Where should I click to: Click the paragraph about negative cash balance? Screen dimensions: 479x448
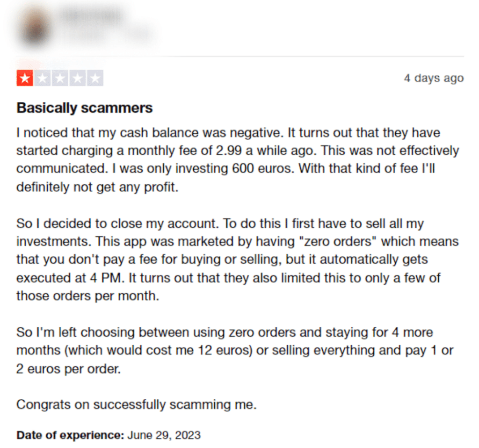[x=238, y=160]
